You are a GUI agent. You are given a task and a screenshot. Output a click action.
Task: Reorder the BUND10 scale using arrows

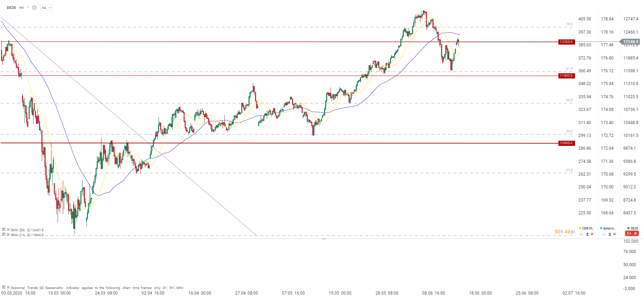click(609, 234)
